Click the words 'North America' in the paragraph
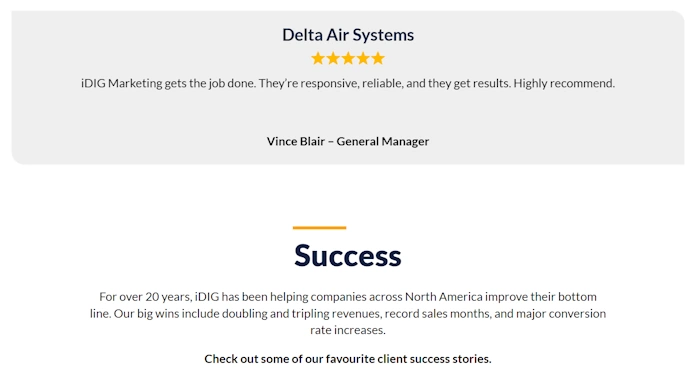The image size is (700, 371). click(x=444, y=297)
